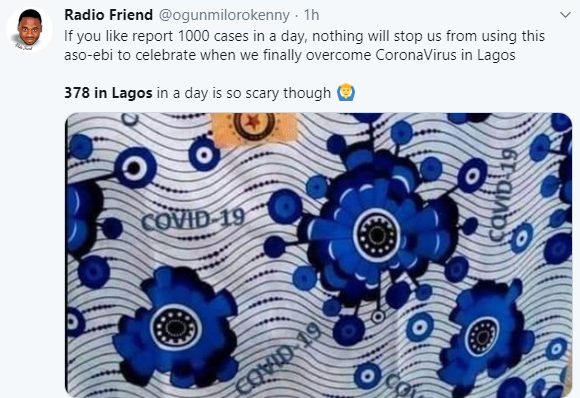The width and height of the screenshot is (580, 398).
Task: Open the @ogunmilorokenny handle link
Action: point(224,16)
